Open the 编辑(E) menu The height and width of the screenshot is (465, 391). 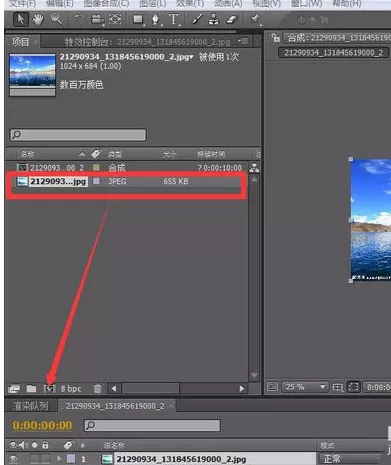tap(60, 4)
